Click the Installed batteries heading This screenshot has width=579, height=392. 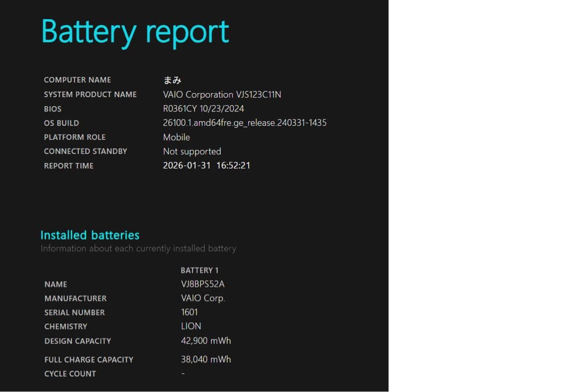90,235
